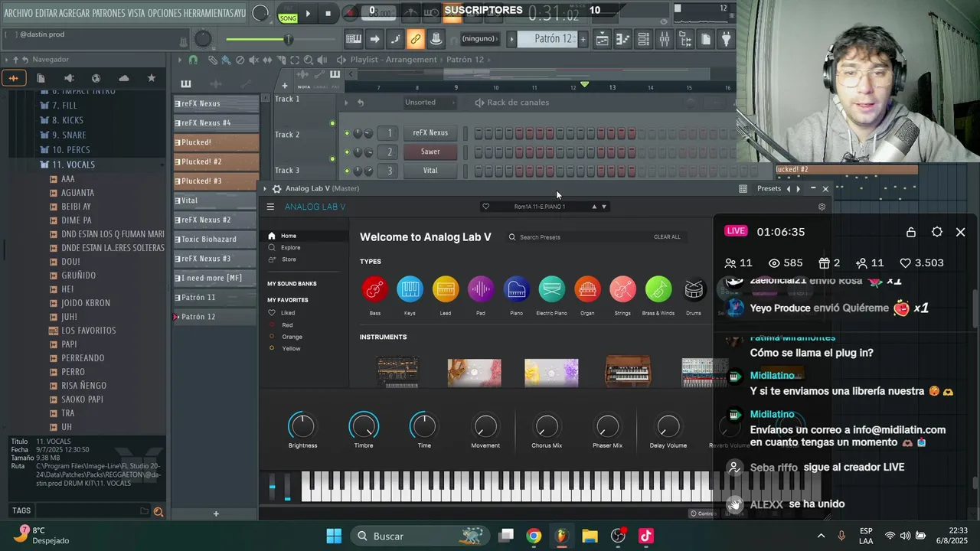The width and height of the screenshot is (980, 551).
Task: Select the Pad type icon
Action: (481, 289)
